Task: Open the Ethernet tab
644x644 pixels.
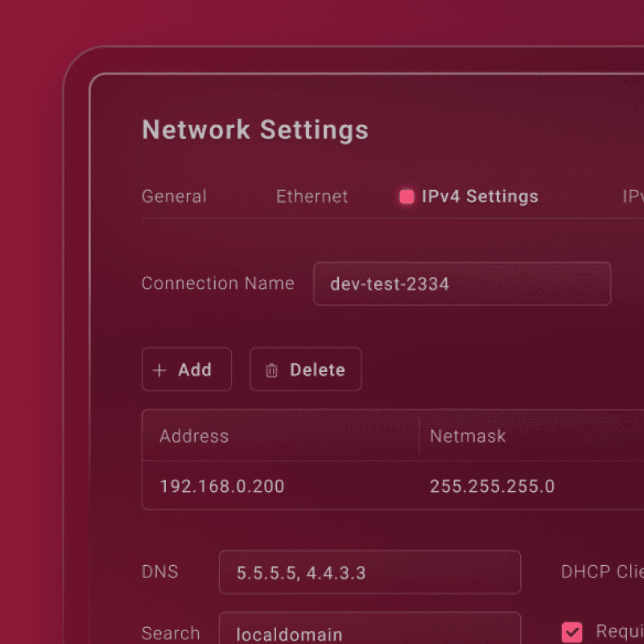Action: click(312, 196)
